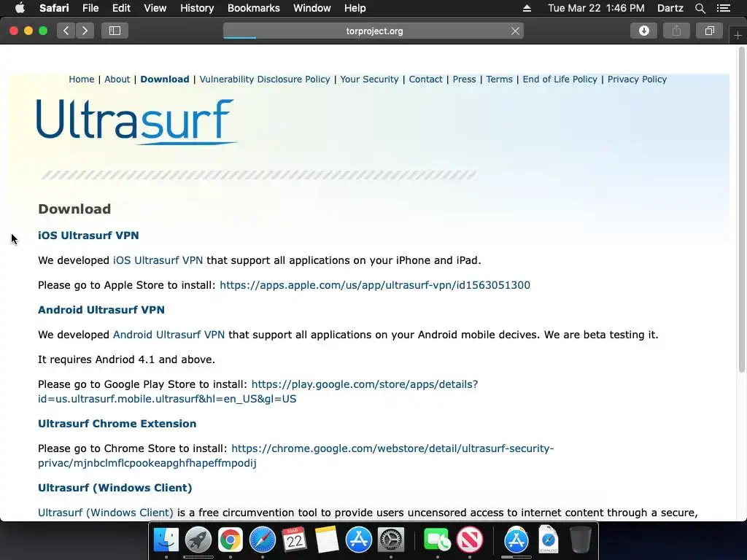
Task: Open the Privacy Policy link
Action: pos(637,79)
